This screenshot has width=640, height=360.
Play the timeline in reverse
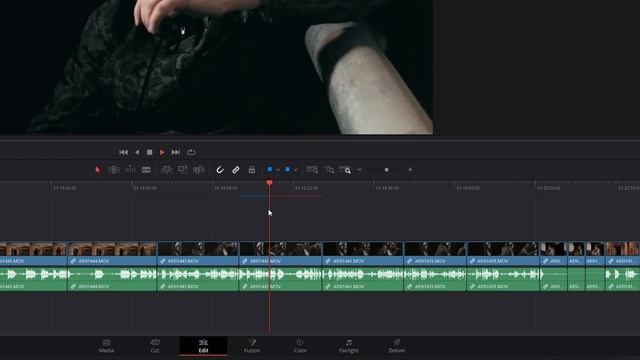point(137,152)
